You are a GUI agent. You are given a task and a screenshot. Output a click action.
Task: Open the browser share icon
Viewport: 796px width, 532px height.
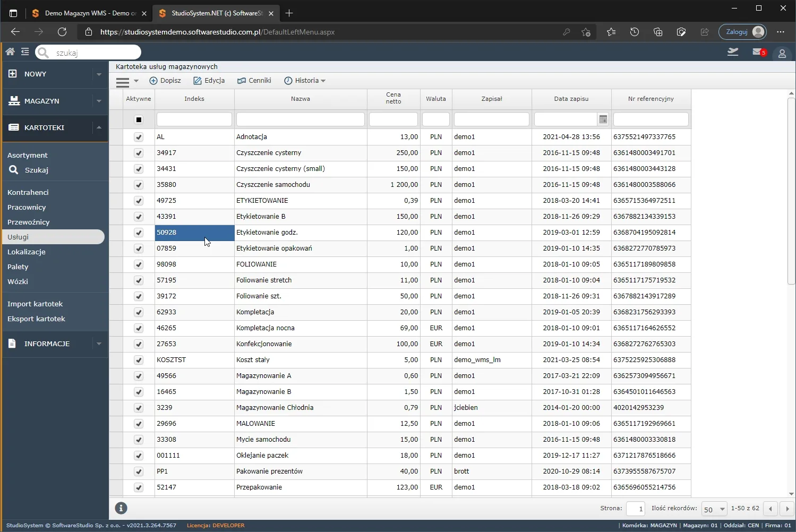pos(705,32)
